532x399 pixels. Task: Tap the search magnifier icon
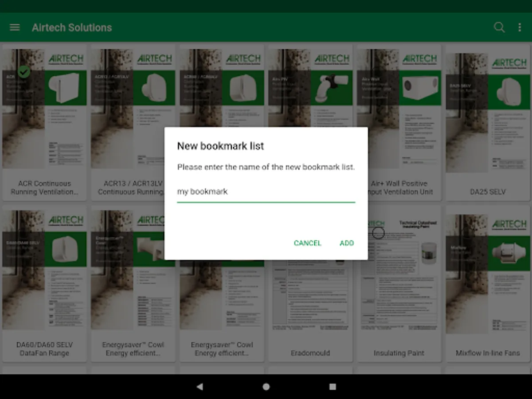coord(499,27)
